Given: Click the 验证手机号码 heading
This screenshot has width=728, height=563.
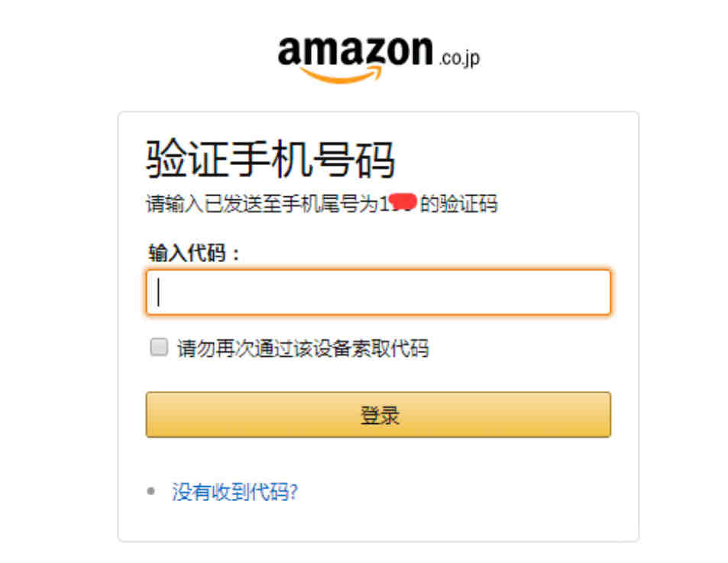Looking at the screenshot, I should tap(270, 159).
